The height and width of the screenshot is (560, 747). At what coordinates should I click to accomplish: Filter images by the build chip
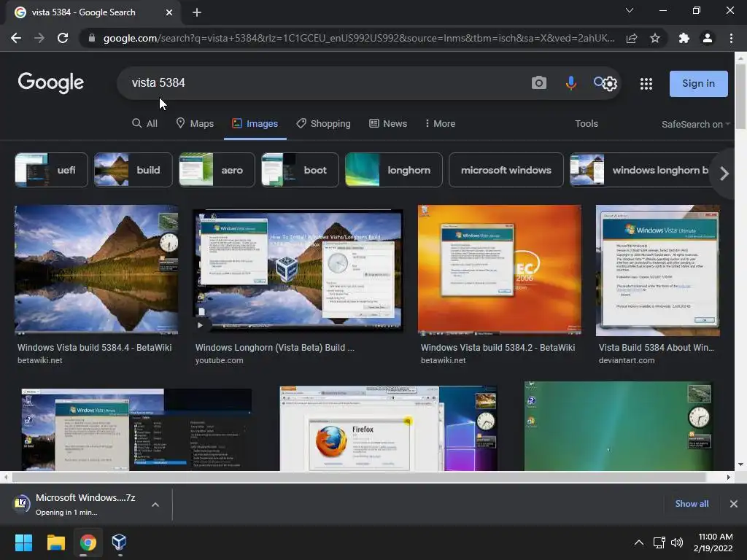pyautogui.click(x=133, y=170)
